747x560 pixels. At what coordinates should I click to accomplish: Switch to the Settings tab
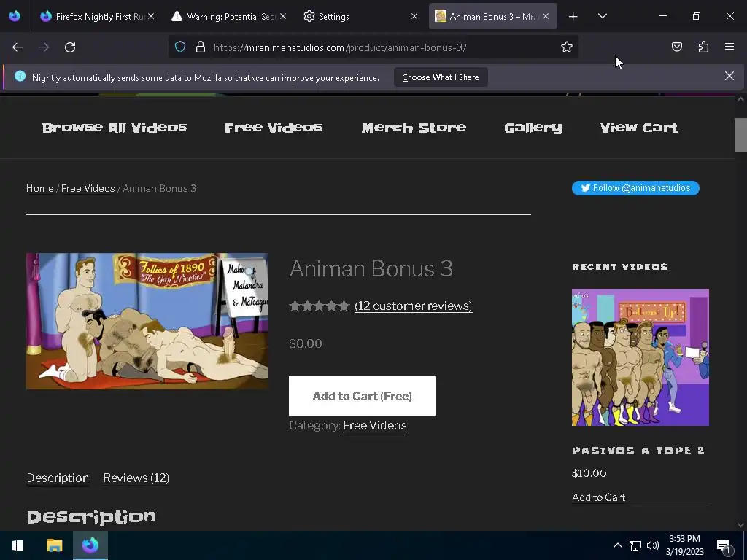360,16
